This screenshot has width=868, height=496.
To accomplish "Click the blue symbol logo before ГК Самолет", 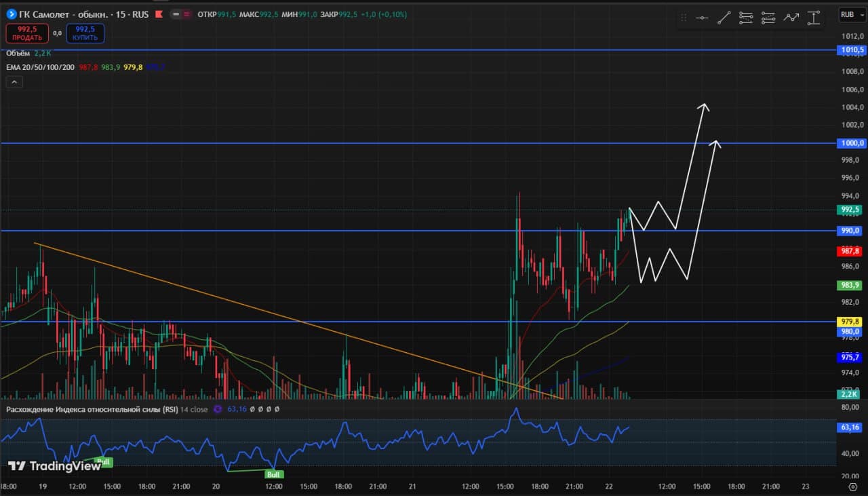I will [x=9, y=14].
